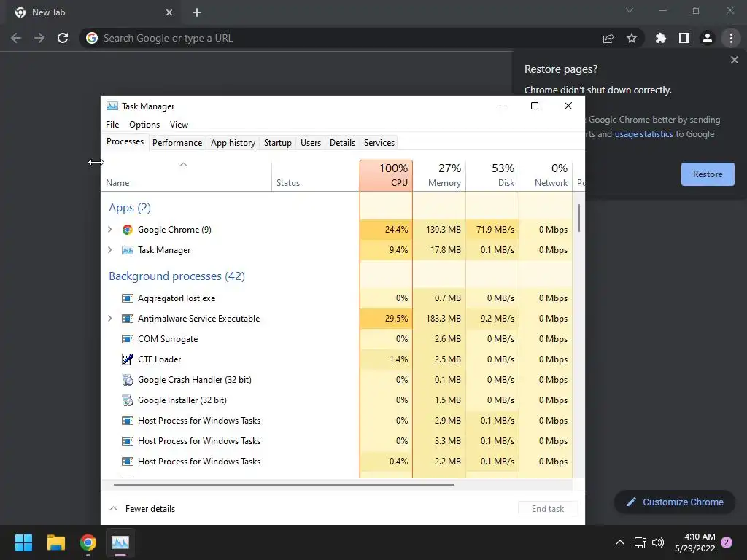
Task: Open the usage statistics link
Action: coord(643,134)
